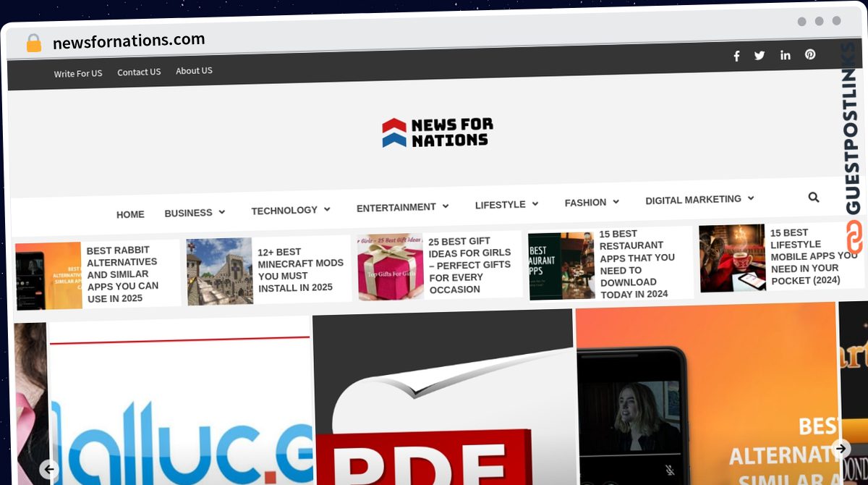This screenshot has width=868, height=485.
Task: Advance slider with right arrow
Action: pyautogui.click(x=841, y=448)
